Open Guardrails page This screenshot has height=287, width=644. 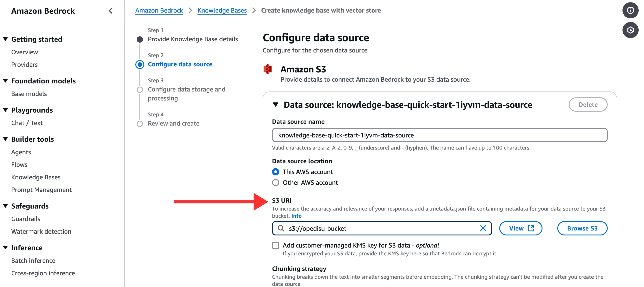coord(26,219)
